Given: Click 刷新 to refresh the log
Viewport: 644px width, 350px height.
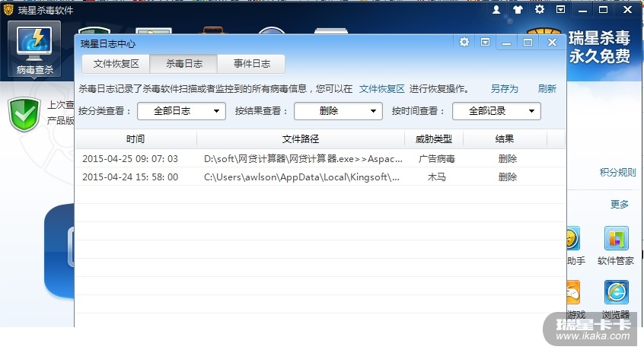Looking at the screenshot, I should [547, 88].
